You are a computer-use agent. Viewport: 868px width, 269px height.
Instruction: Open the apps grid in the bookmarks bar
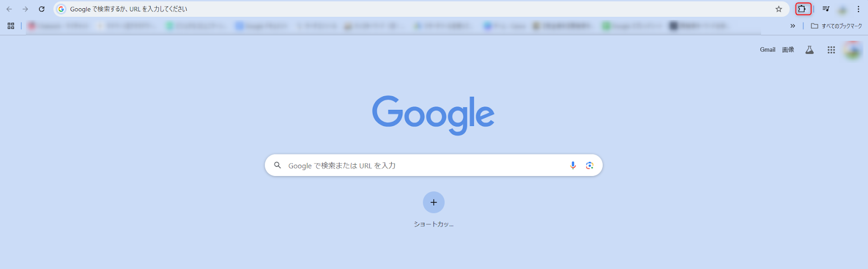tap(11, 26)
